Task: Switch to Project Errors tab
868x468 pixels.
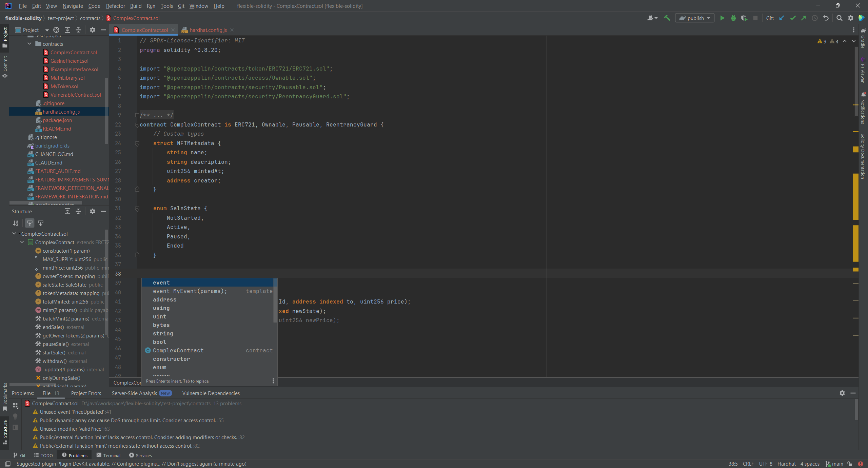Action: click(86, 393)
